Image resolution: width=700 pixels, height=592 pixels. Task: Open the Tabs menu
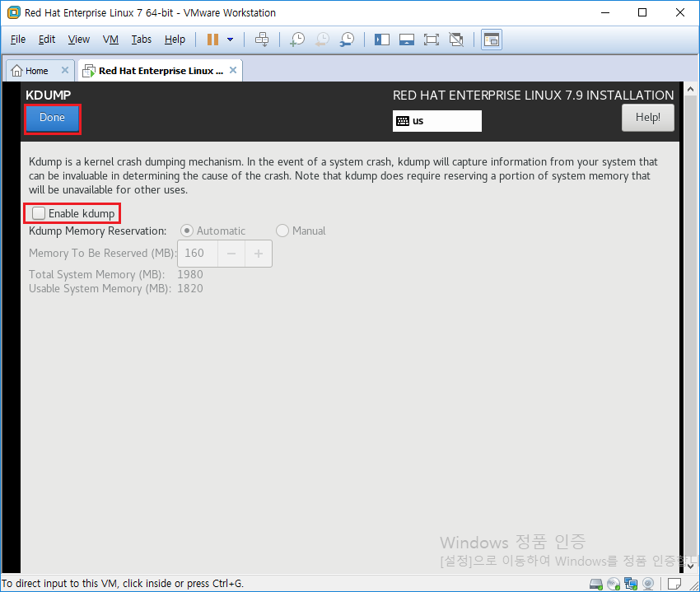tap(142, 40)
